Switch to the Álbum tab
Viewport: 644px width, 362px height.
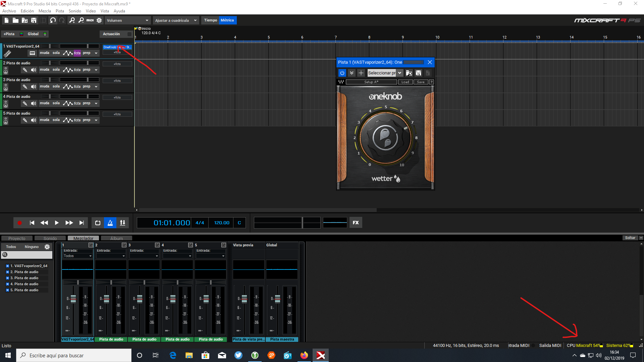point(116,238)
